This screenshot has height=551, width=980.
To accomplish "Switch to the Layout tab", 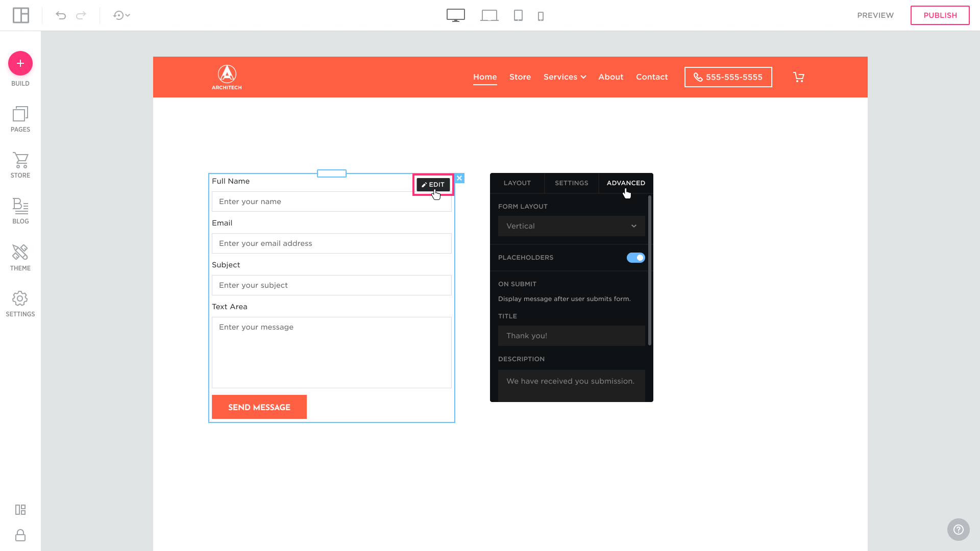I will click(x=517, y=183).
